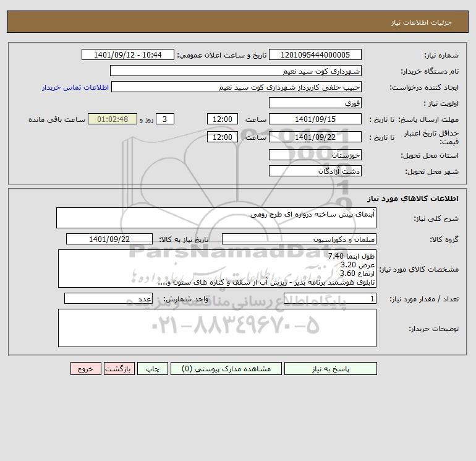The height and width of the screenshot is (461, 476).
Task: Click the remaining time field 01:02:48
Action: coord(113,119)
